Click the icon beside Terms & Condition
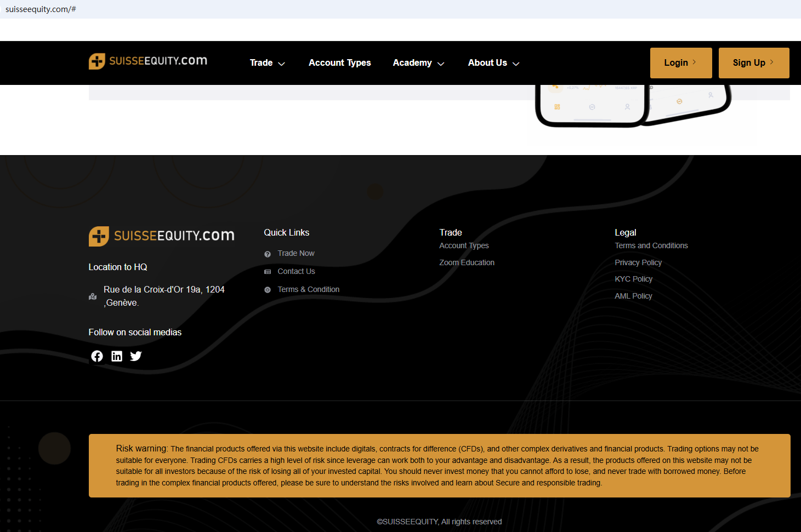The height and width of the screenshot is (532, 801). point(268,290)
